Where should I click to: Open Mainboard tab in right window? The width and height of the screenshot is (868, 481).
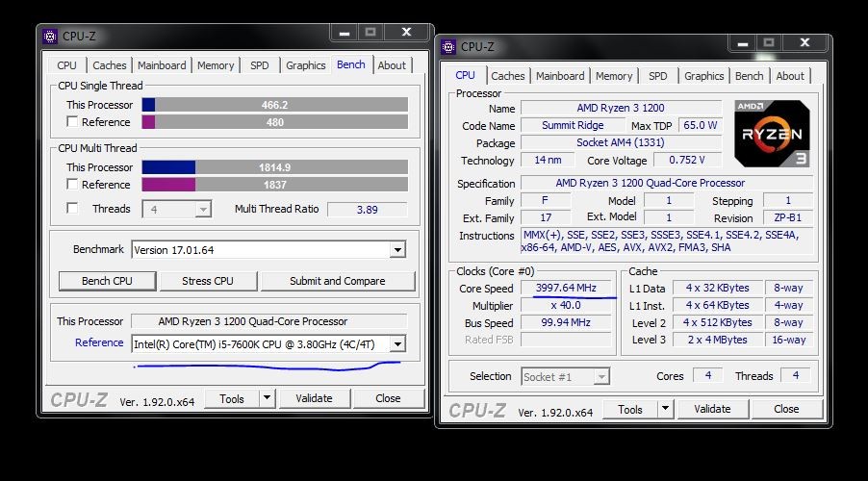[x=560, y=76]
